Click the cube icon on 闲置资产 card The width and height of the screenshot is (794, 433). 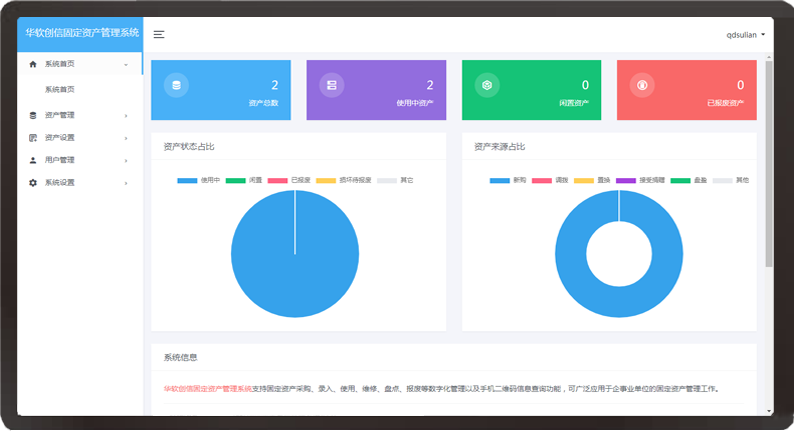[x=487, y=85]
